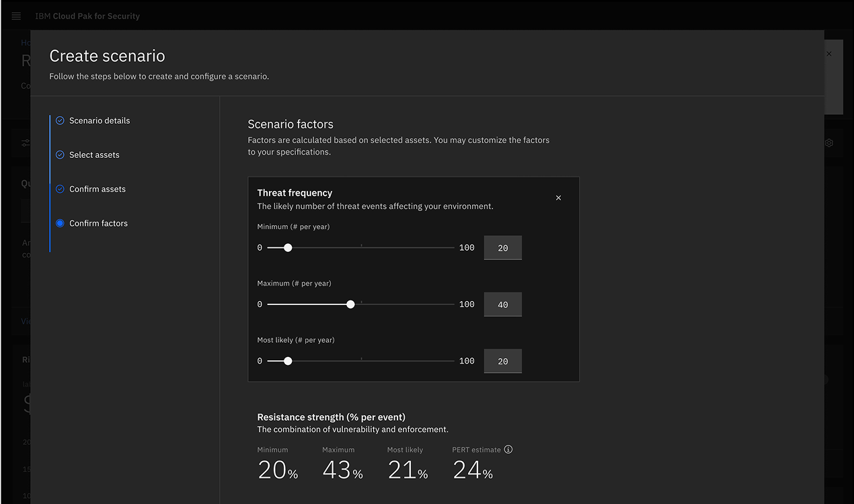This screenshot has width=854, height=504.
Task: Click the Maximum per year slider handle
Action: coord(350,304)
